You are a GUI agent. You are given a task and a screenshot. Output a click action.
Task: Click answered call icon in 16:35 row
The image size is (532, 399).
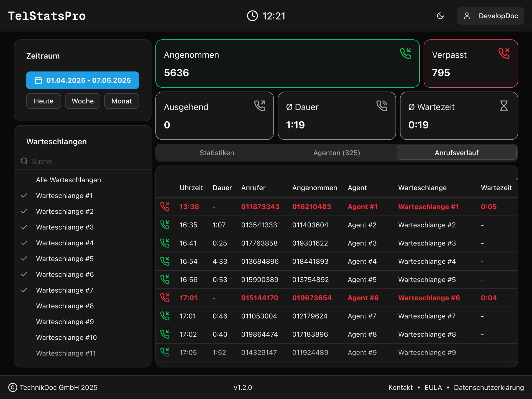coord(165,225)
